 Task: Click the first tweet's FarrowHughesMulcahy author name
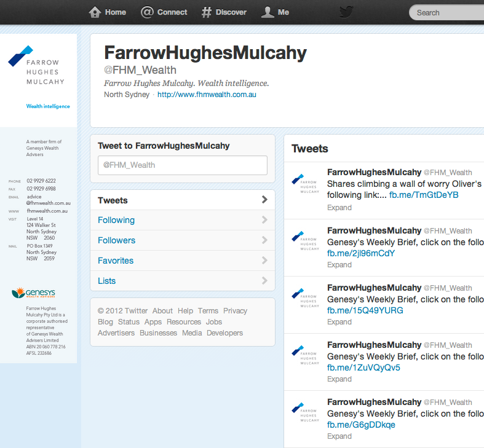tap(374, 172)
